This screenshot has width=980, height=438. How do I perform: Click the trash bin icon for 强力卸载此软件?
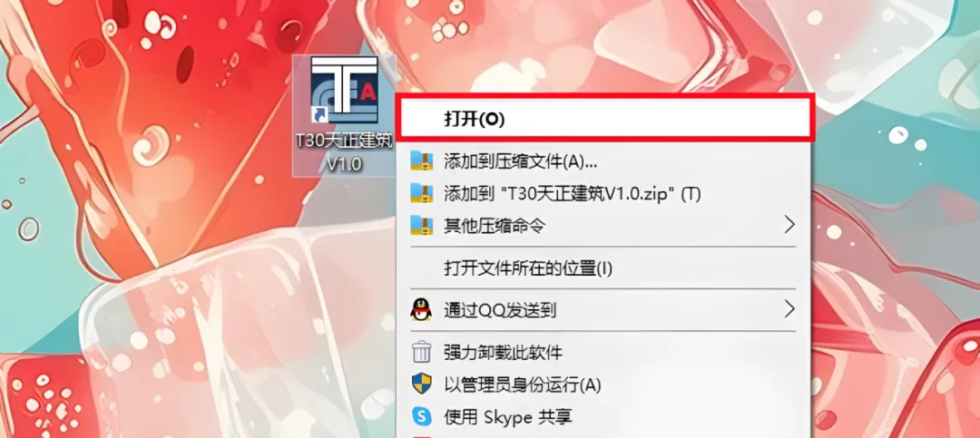[x=421, y=353]
